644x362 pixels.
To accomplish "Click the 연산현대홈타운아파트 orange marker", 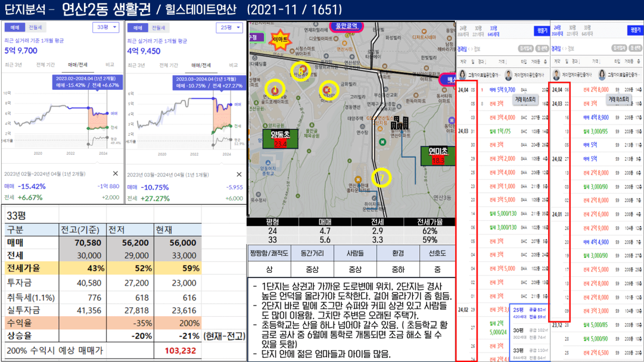I will (358, 179).
